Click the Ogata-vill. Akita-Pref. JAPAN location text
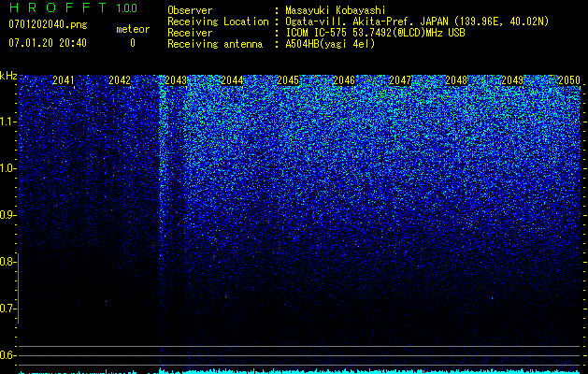Screen dimensions: 588x374 click(x=417, y=22)
